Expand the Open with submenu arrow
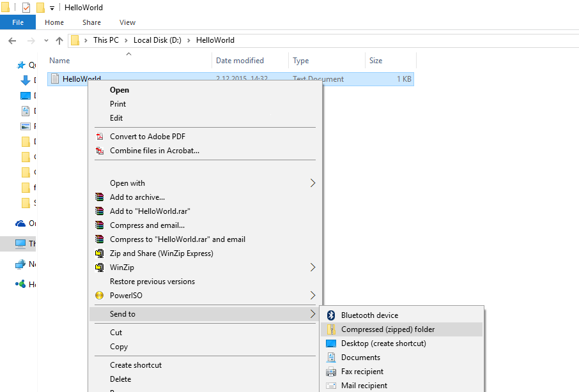The image size is (579, 392). [313, 183]
